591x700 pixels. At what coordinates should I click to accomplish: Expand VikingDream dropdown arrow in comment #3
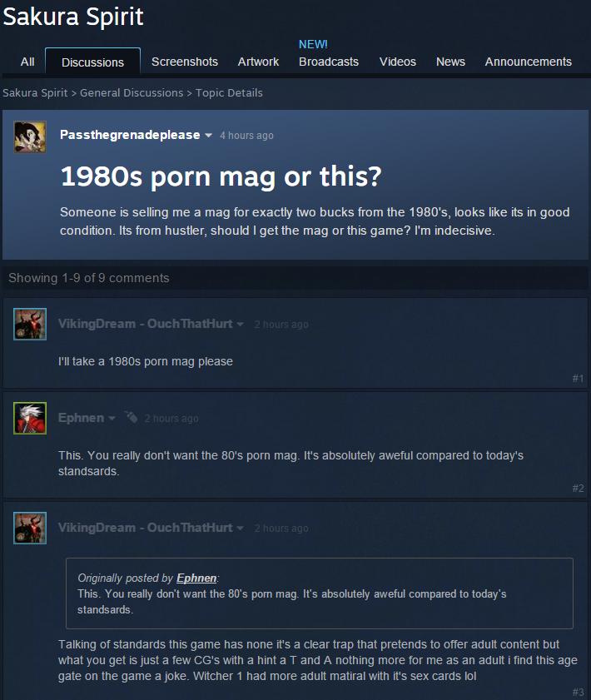[241, 529]
